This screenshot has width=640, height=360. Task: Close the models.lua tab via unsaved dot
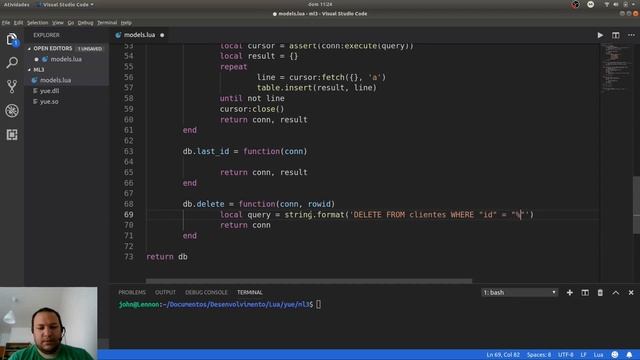[x=162, y=35]
